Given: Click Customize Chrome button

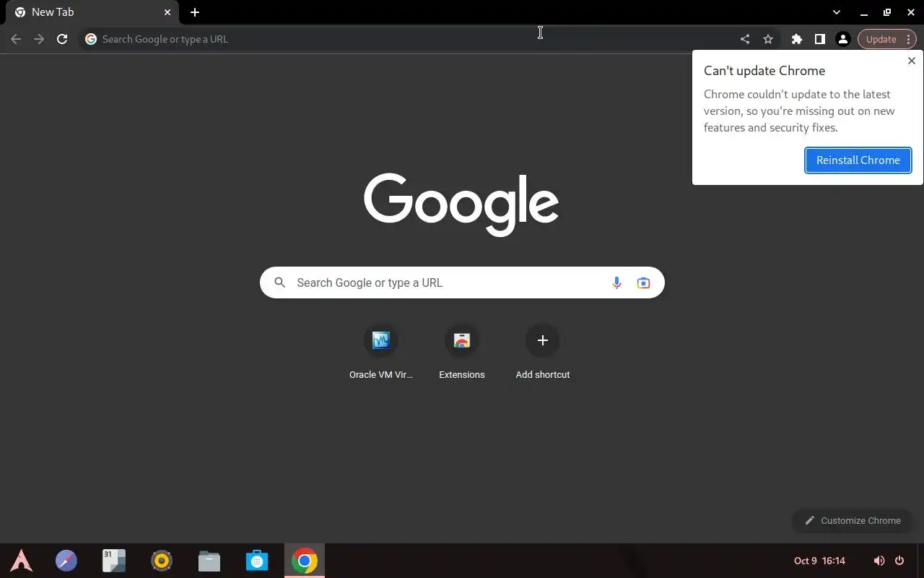Looking at the screenshot, I should tap(853, 520).
